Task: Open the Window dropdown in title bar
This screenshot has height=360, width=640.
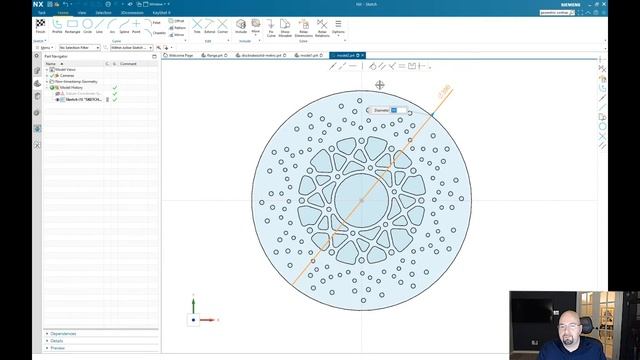Action: tap(156, 4)
